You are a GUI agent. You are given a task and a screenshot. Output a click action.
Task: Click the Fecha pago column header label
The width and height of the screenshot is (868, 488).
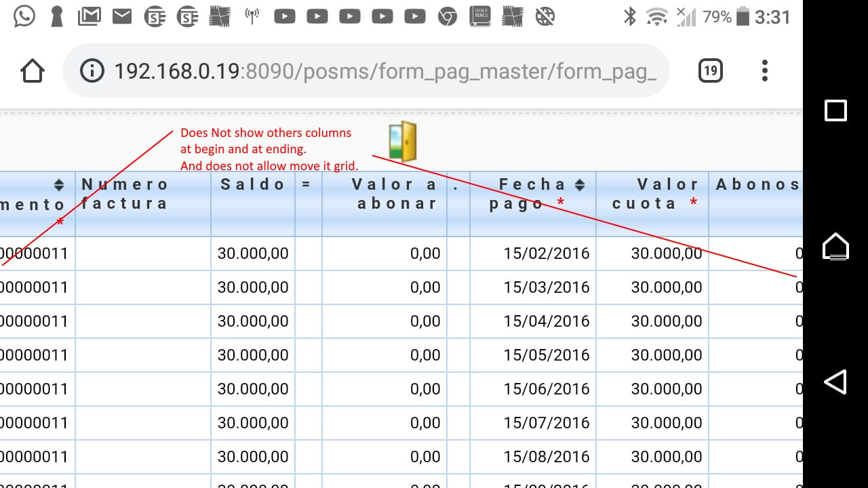(x=528, y=194)
